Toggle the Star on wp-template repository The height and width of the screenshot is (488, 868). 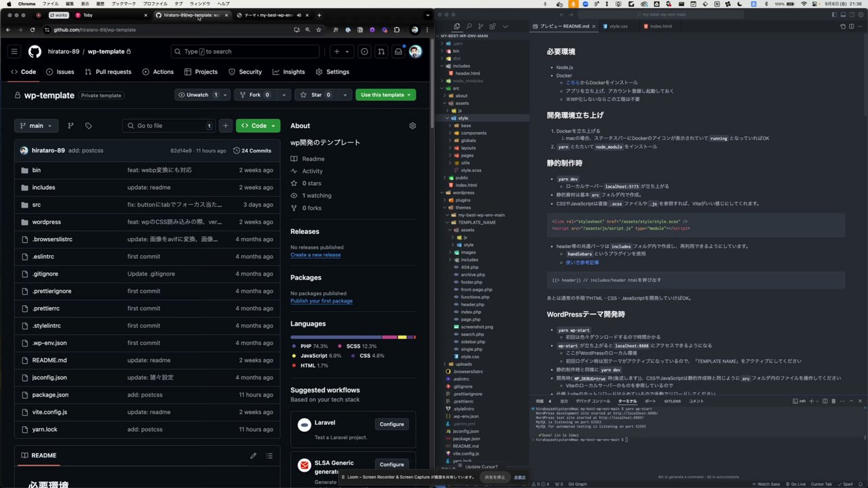315,95
